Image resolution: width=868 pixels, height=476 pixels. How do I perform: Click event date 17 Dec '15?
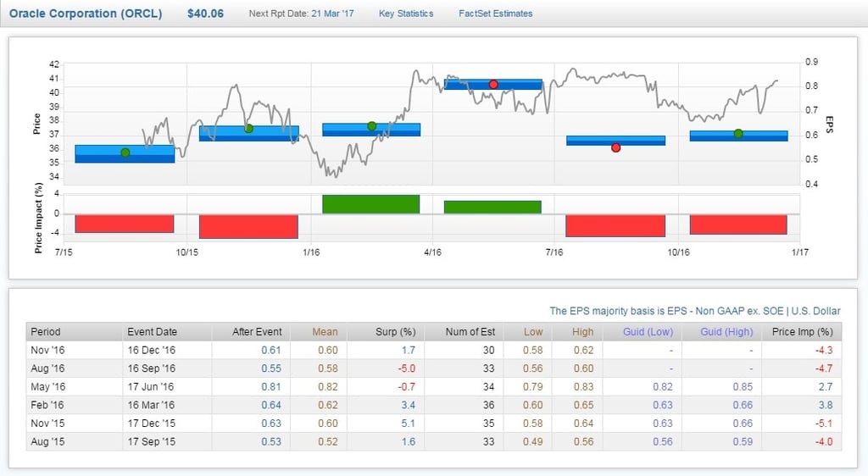[x=151, y=423]
